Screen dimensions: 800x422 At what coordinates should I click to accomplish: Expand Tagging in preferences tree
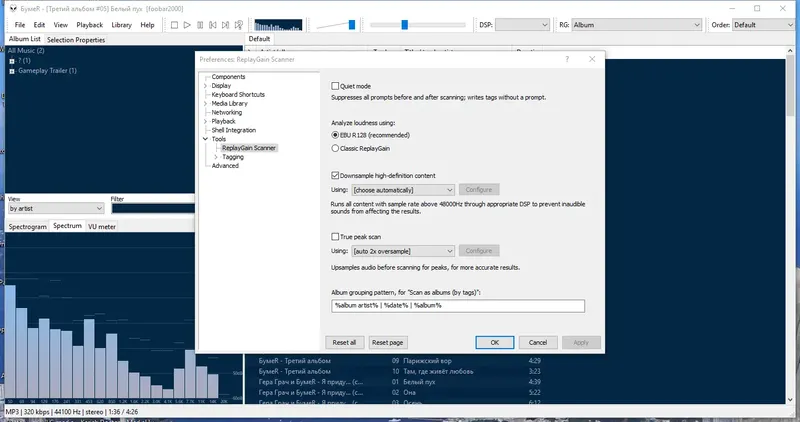click(x=216, y=157)
